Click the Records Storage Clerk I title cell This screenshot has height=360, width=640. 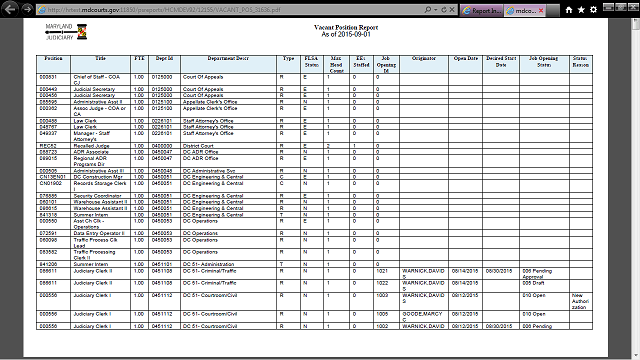tap(100, 187)
